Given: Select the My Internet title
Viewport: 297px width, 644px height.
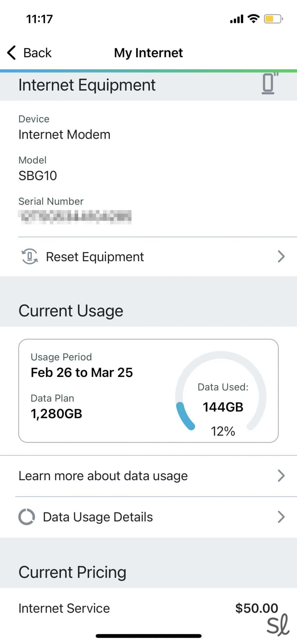Looking at the screenshot, I should click(148, 53).
